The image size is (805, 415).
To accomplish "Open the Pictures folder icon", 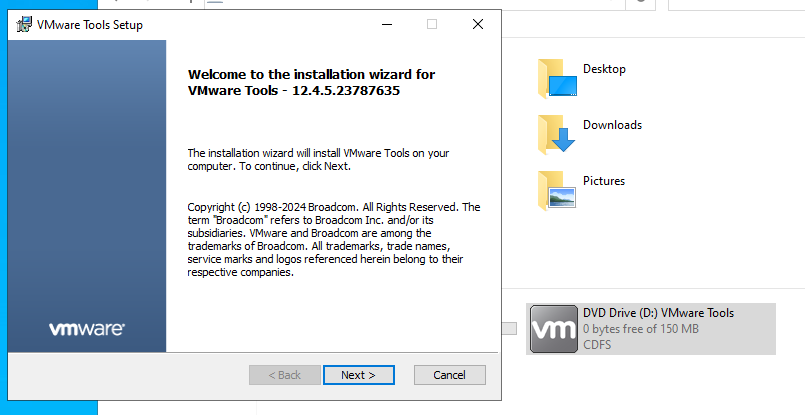I will [557, 191].
